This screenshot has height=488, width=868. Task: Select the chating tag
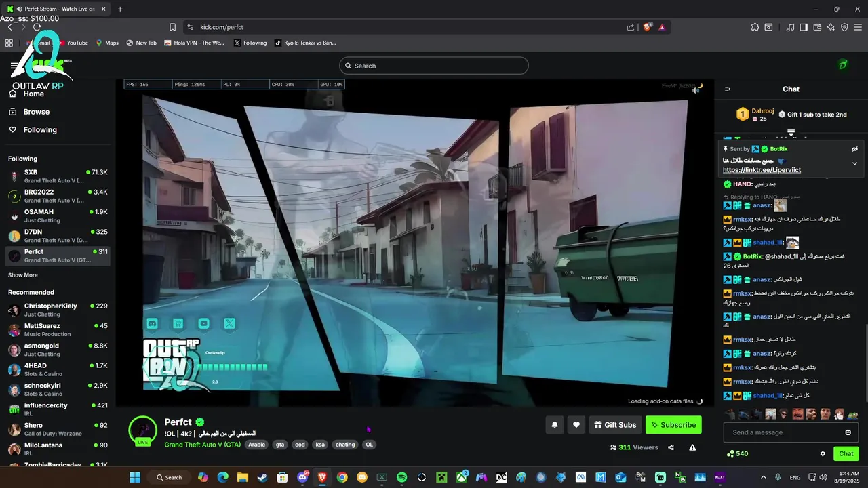click(x=345, y=445)
